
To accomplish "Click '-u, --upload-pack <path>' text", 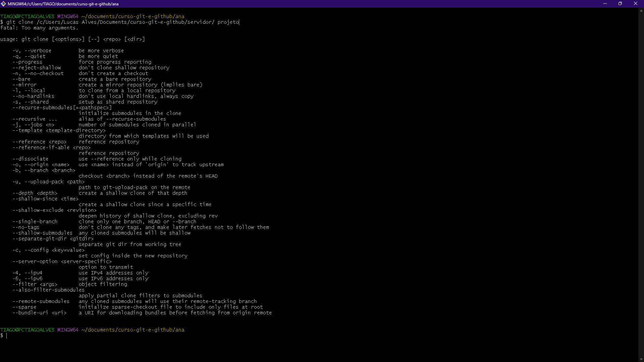I will tap(49, 182).
